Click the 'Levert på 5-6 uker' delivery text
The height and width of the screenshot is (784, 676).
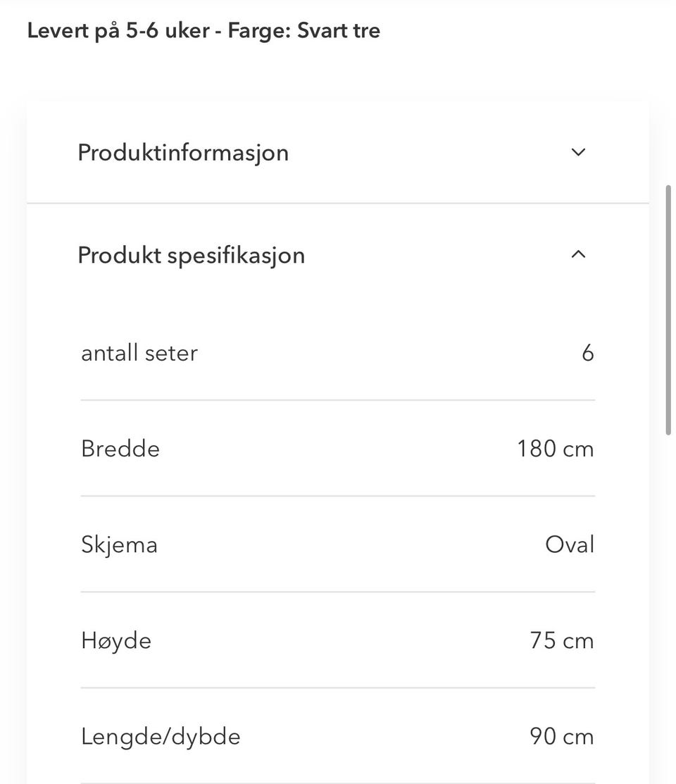[116, 31]
